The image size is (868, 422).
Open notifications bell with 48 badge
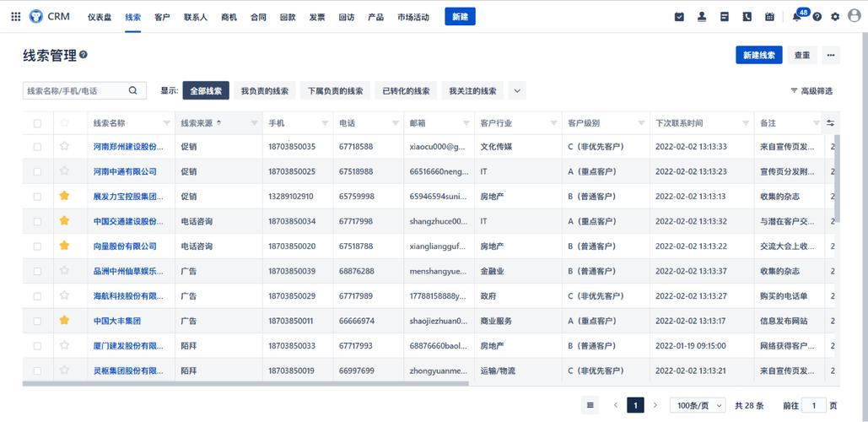coord(797,17)
